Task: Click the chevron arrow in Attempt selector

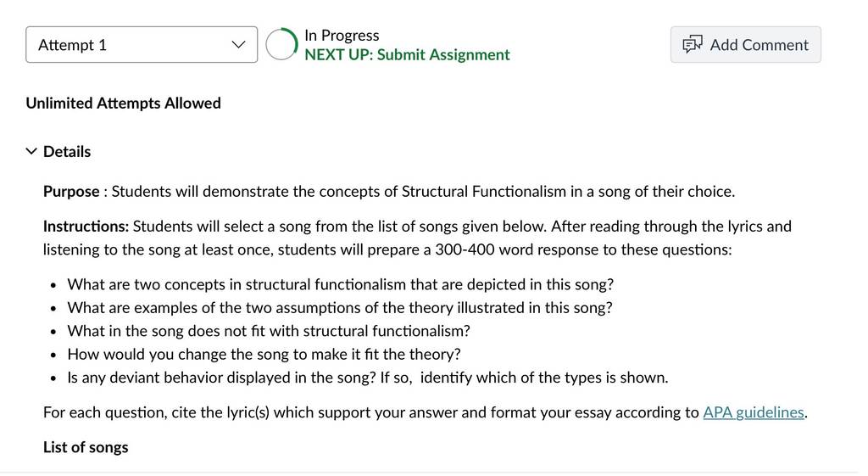Action: [x=238, y=44]
